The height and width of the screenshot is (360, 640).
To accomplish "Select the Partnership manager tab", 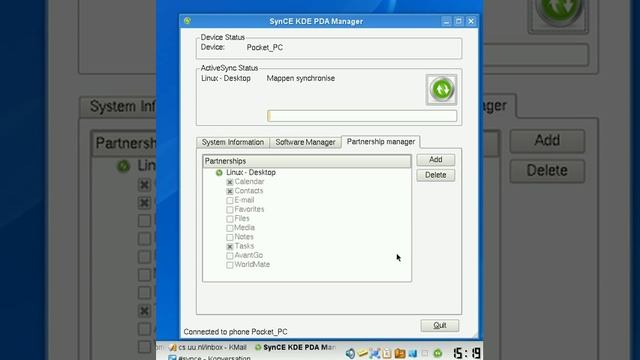I will (381, 142).
